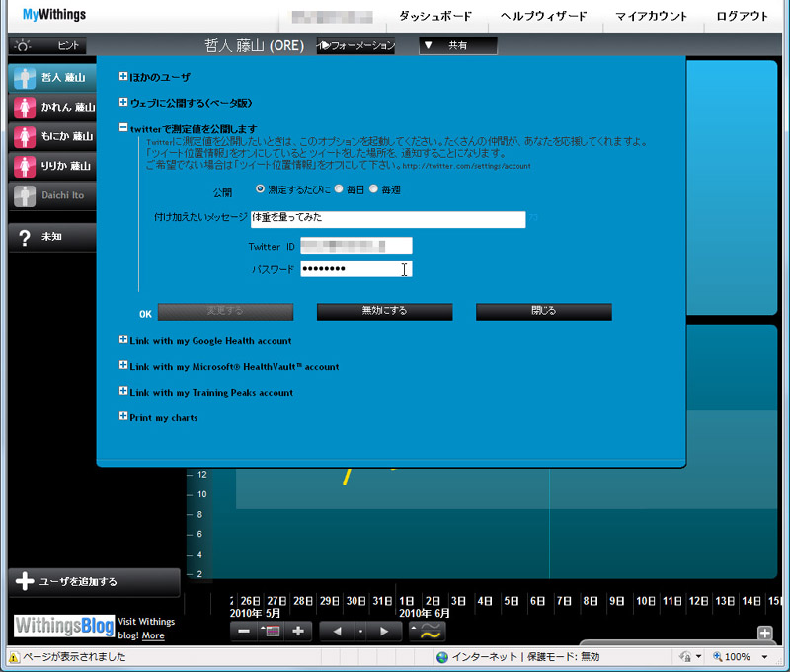Click the 未知 question mark icon
Image resolution: width=790 pixels, height=672 pixels.
click(x=24, y=237)
